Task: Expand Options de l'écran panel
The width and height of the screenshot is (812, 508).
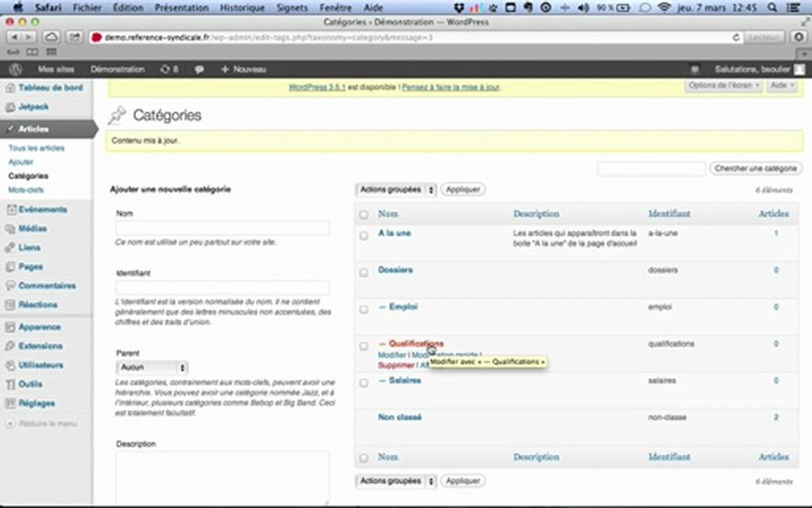Action: 724,85
